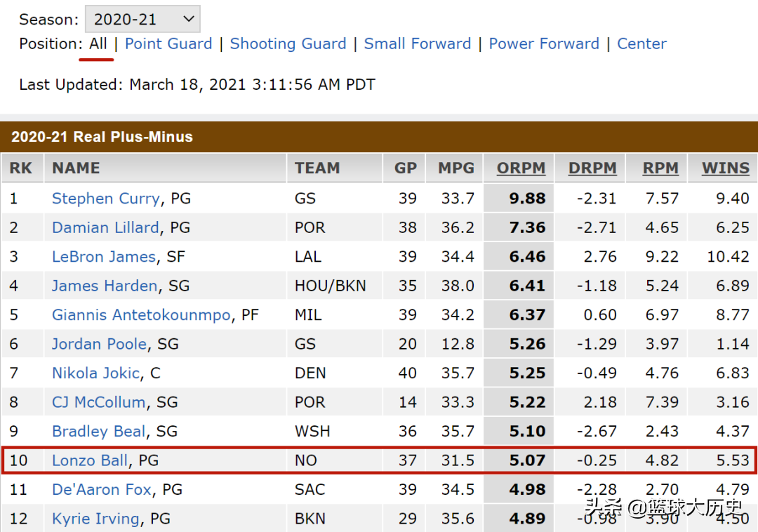Click Nikola Jokic player name
Screen dimensions: 758x532
click(x=95, y=373)
